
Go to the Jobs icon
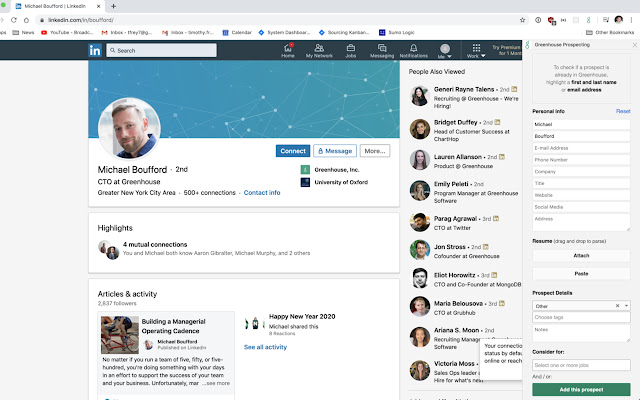click(351, 50)
